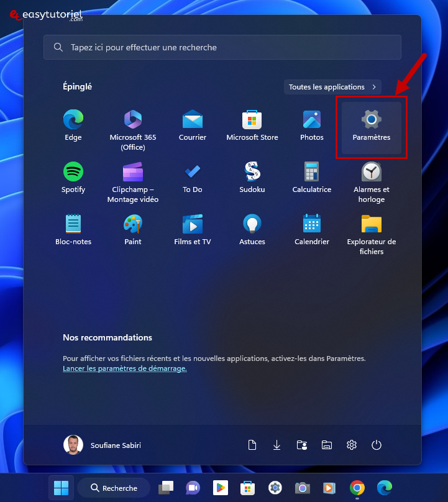
Task: Open the Bloc-notes app
Action: coord(73,229)
